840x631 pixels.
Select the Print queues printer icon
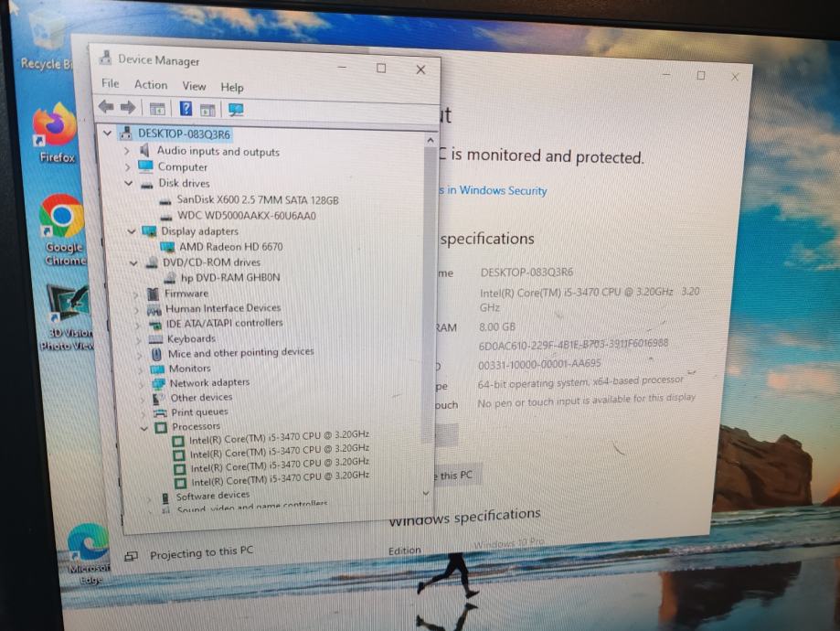click(160, 412)
